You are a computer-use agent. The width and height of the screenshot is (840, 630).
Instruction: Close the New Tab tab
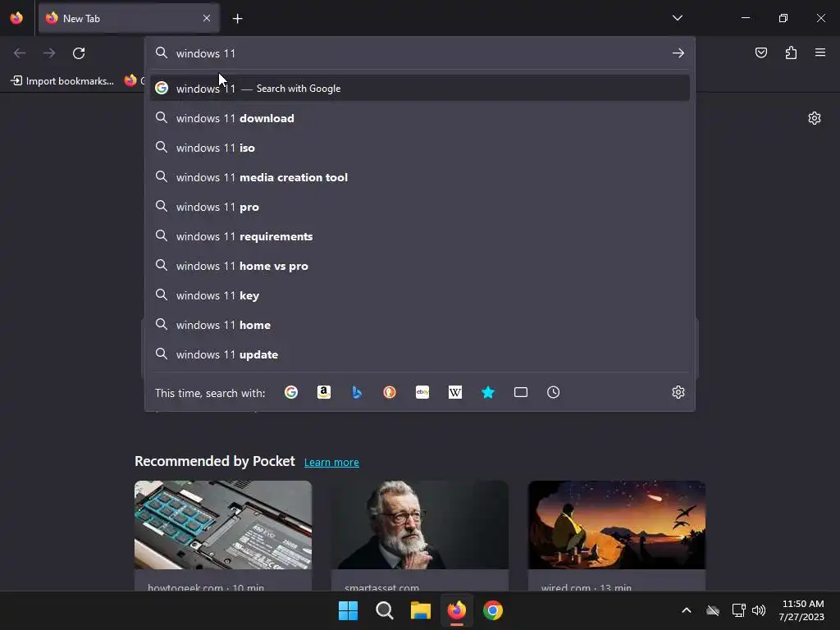[x=207, y=18]
